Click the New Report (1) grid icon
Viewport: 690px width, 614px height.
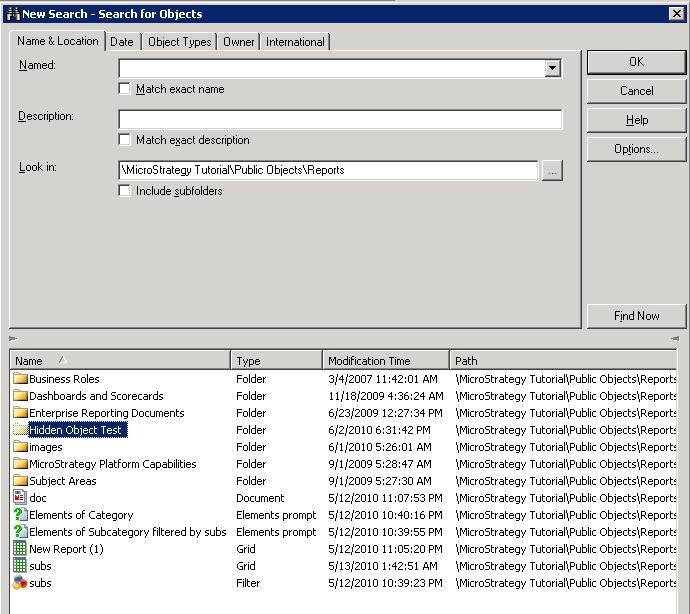click(x=20, y=549)
